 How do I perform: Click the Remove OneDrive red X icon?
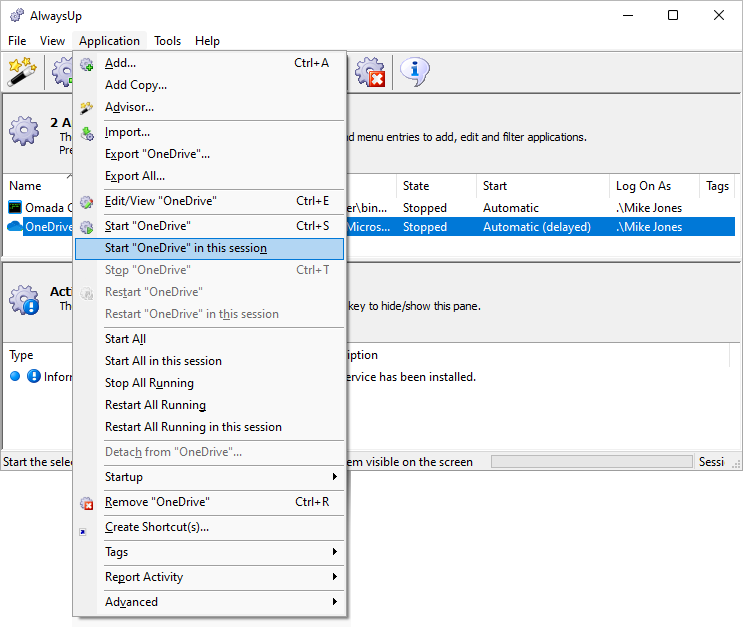[87, 503]
